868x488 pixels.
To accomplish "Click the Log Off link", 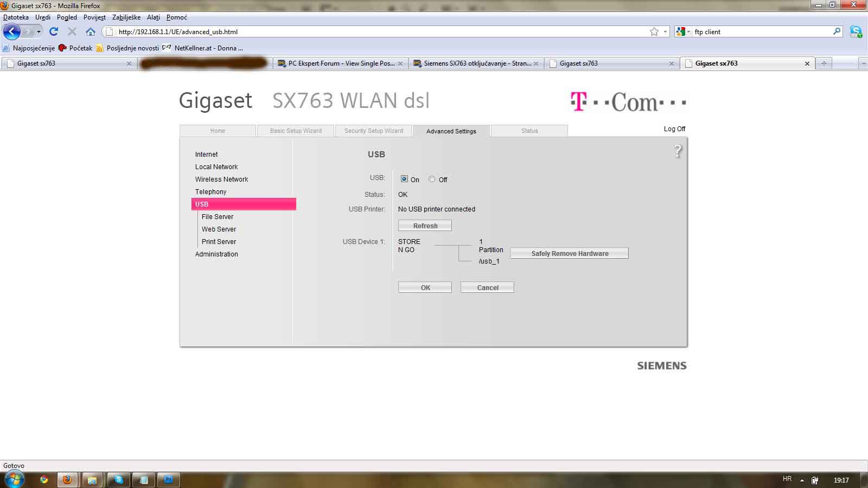I will click(674, 129).
